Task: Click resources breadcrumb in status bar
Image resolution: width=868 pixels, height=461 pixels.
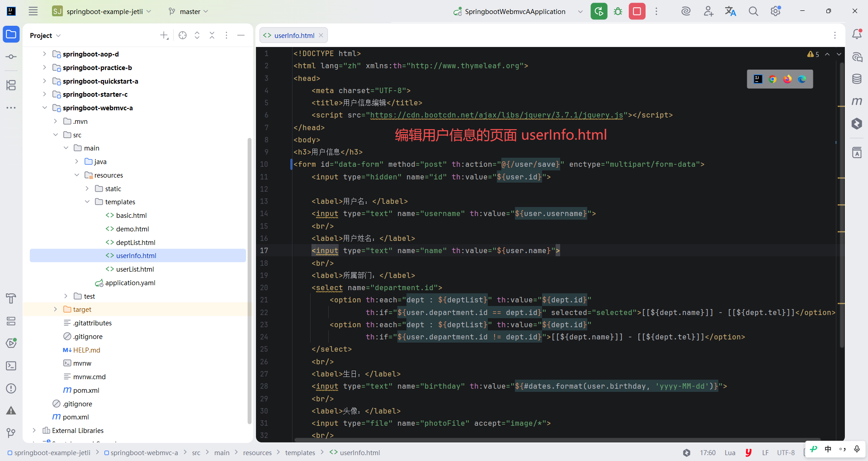Action: (257, 452)
